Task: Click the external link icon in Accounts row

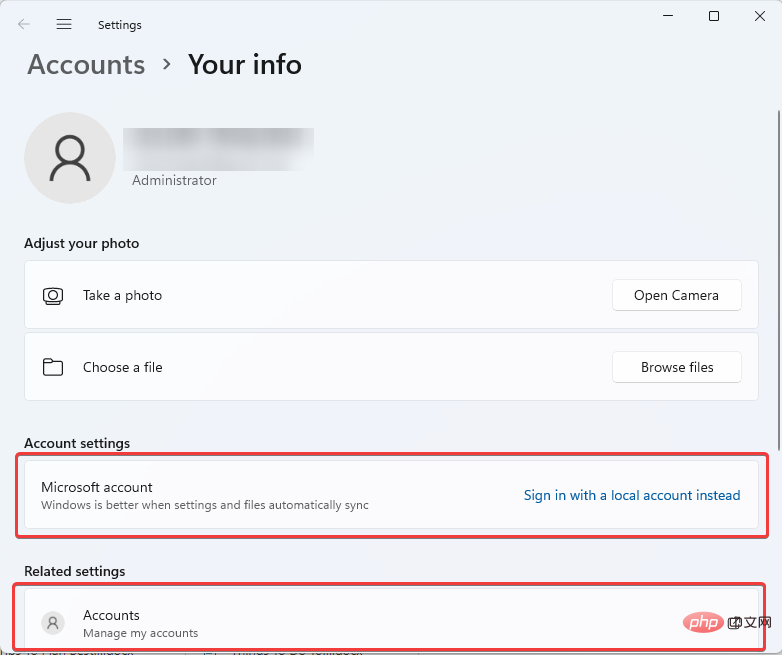Action: tap(735, 623)
